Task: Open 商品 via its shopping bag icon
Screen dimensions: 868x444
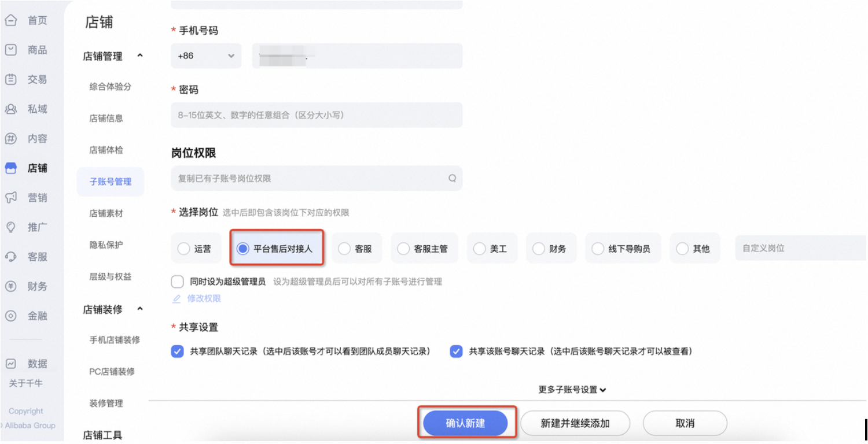Action: [10, 50]
